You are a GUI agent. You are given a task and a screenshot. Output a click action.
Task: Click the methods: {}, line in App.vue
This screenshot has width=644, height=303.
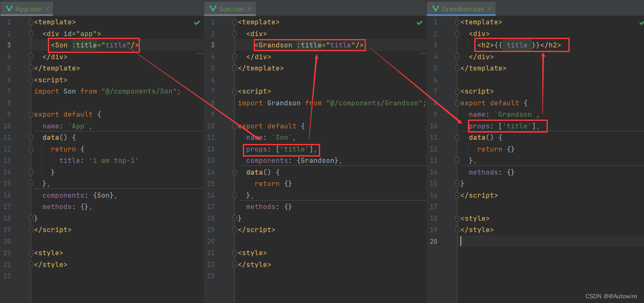point(68,206)
